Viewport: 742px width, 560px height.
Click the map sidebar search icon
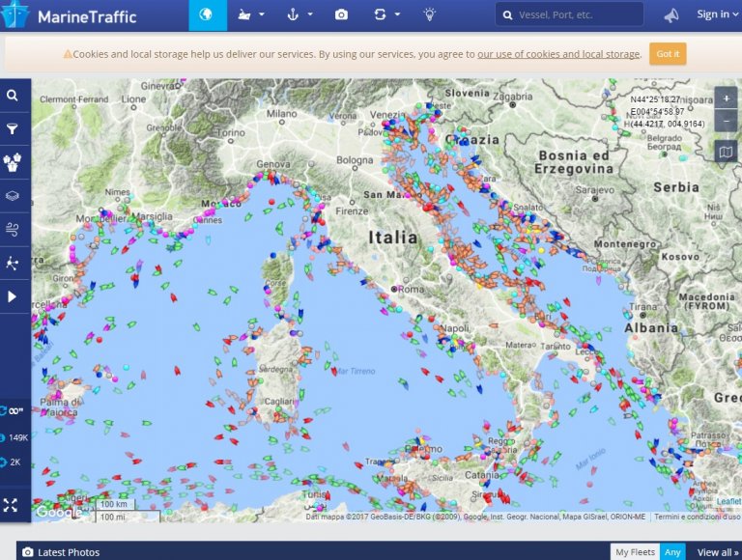13,96
